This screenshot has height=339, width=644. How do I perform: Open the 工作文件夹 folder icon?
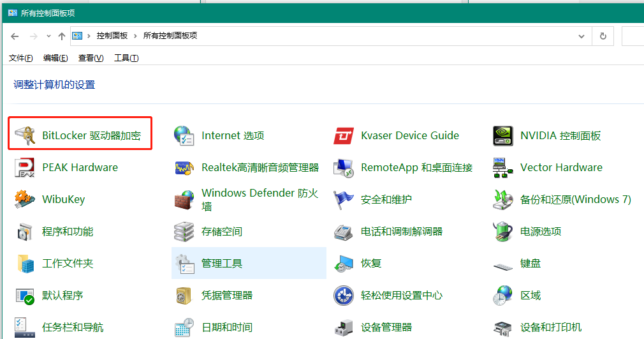tap(25, 263)
